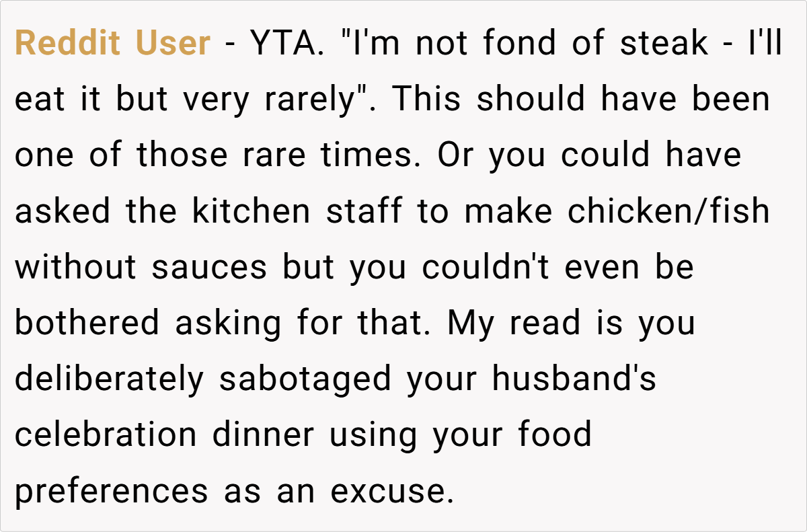Click the word "husband's"

coord(574,379)
